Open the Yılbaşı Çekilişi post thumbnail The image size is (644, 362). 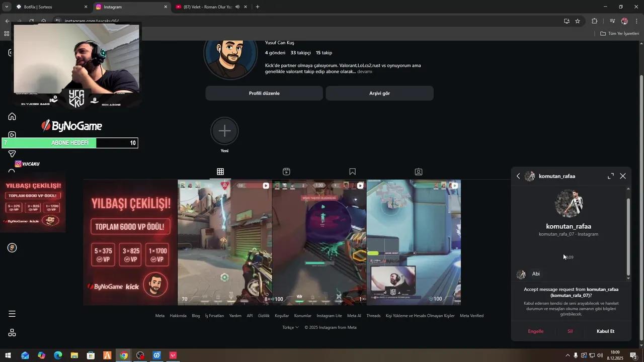click(130, 242)
